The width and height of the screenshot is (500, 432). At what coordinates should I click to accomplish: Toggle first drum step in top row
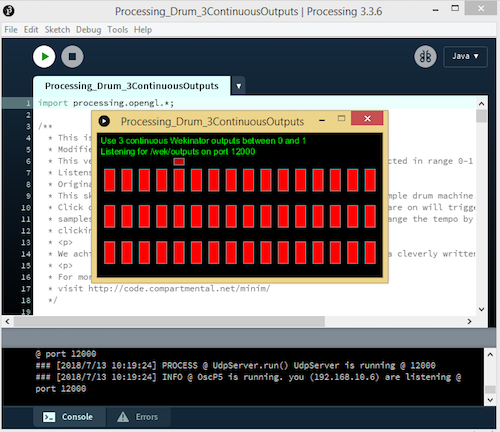[x=110, y=180]
